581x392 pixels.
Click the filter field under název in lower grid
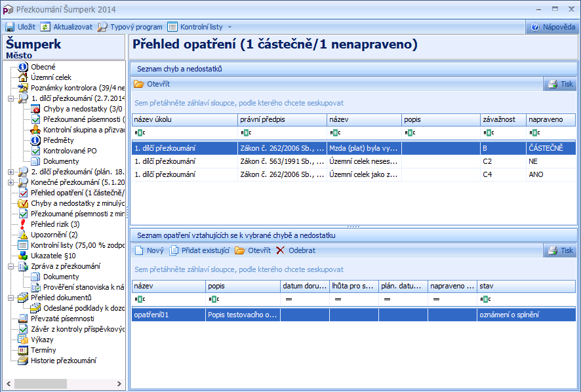pos(169,299)
